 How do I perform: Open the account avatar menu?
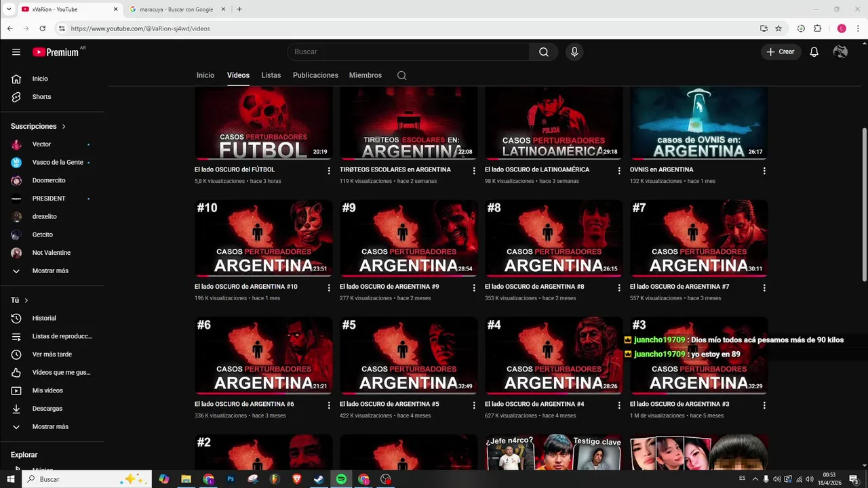coord(840,52)
